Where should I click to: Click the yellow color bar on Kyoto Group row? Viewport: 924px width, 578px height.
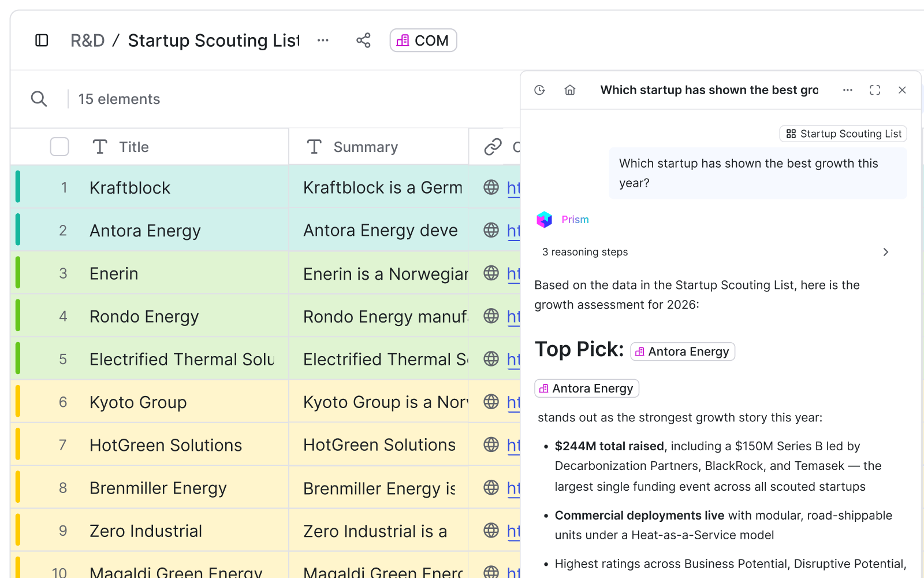click(x=18, y=401)
